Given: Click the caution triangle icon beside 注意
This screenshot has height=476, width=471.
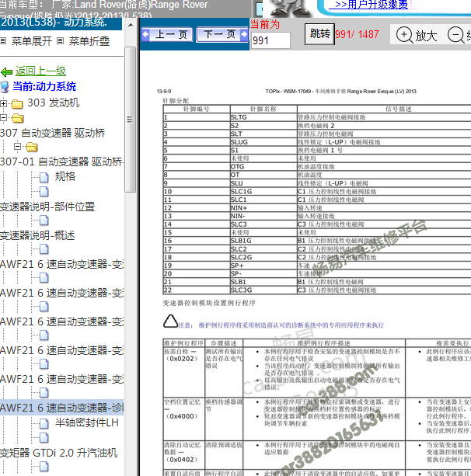Looking at the screenshot, I should pyautogui.click(x=170, y=321).
